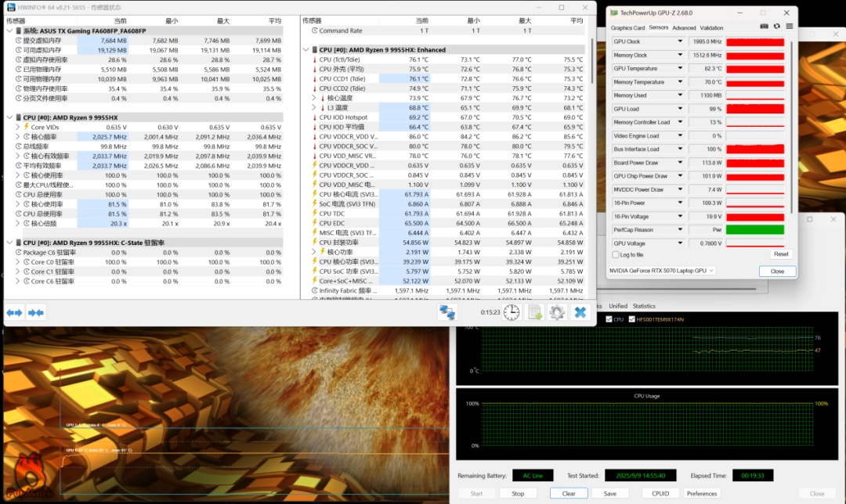Click the GPU-Z refresh icon
The image size is (846, 504).
pos(777,27)
